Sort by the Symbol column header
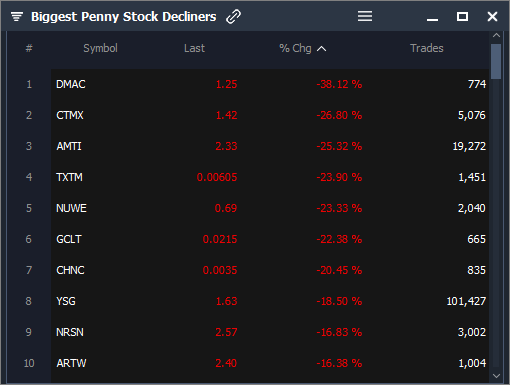Image resolution: width=510 pixels, height=385 pixels. pos(100,48)
